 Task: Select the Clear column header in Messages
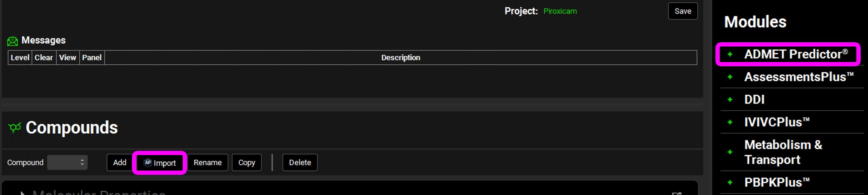tap(44, 57)
